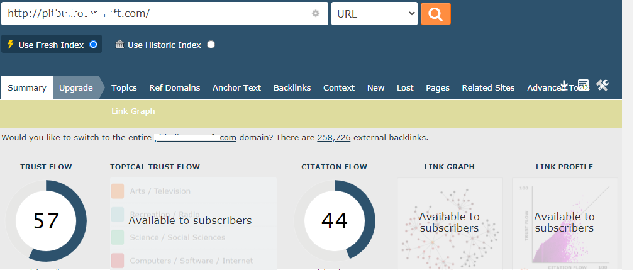The height and width of the screenshot is (270, 644).
Task: Open the gear settings in URL field
Action: 316,14
